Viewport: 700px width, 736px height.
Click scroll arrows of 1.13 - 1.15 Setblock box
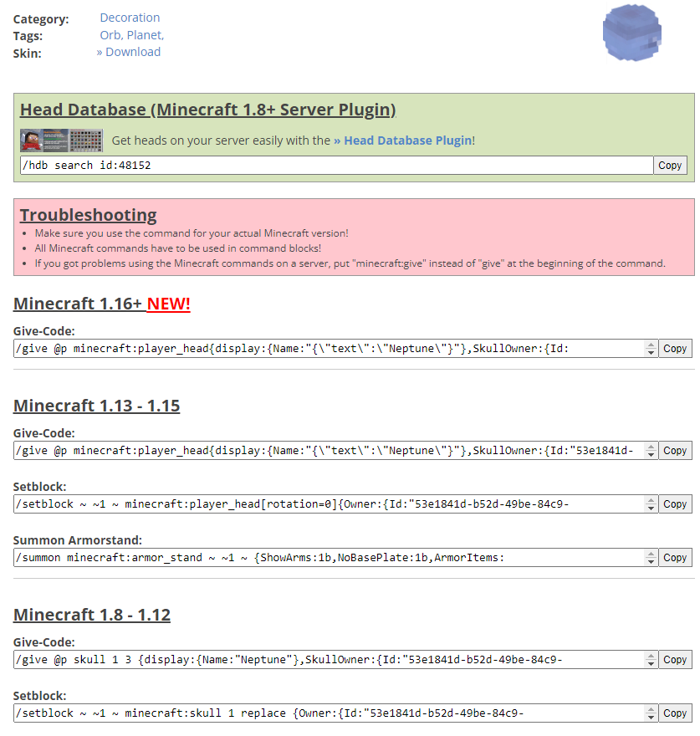tap(651, 504)
